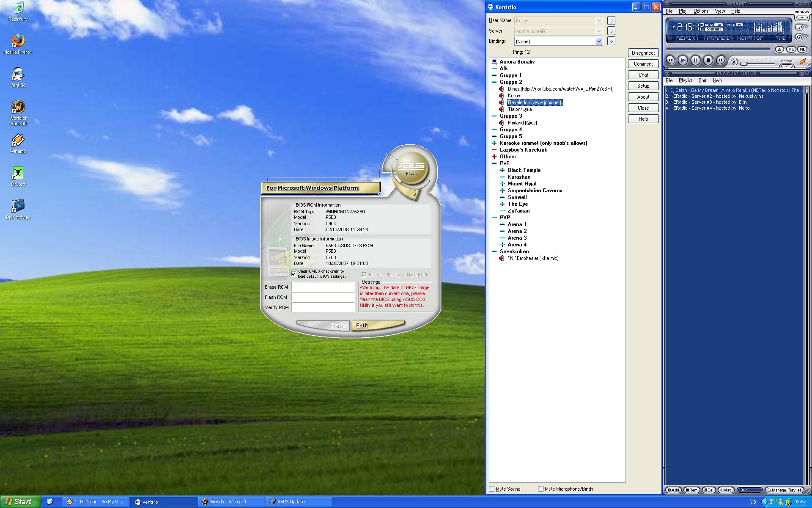Image resolution: width=812 pixels, height=508 pixels.
Task: Open the Sort menu in playlist editor
Action: pyautogui.click(x=702, y=80)
